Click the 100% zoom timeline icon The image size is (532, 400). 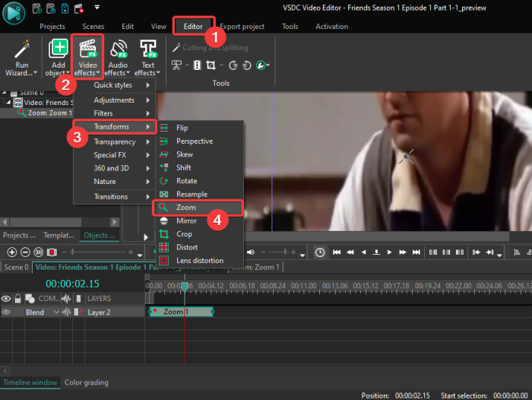38,252
